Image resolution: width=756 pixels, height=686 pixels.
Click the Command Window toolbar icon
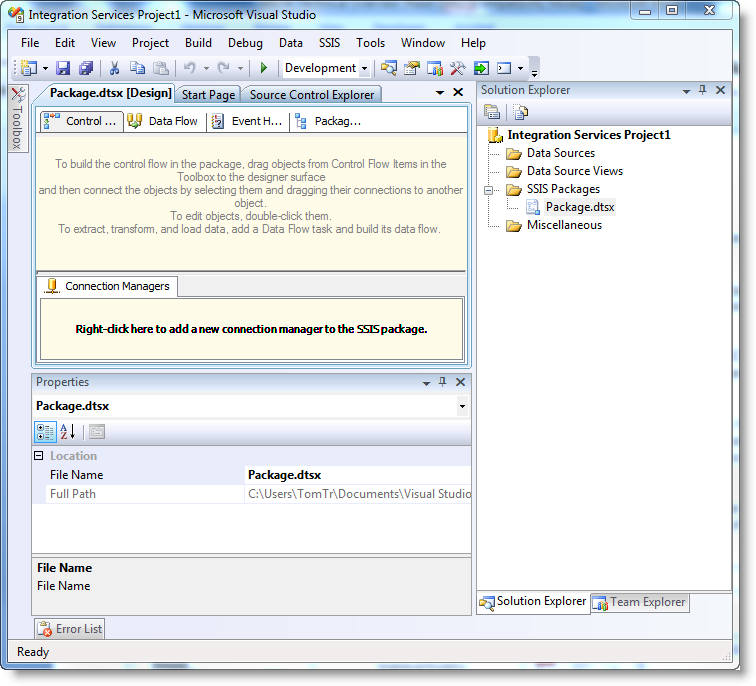pos(504,68)
